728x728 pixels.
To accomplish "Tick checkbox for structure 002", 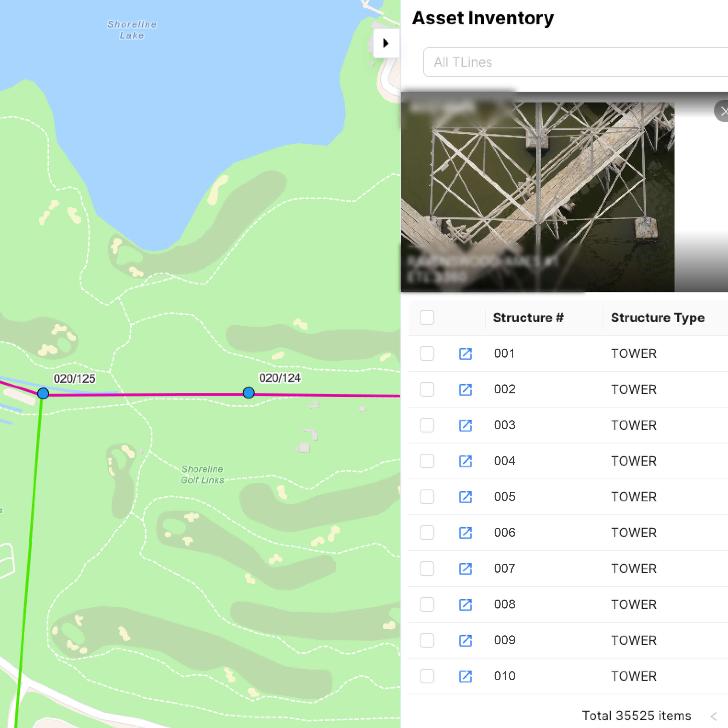I will pyautogui.click(x=427, y=389).
